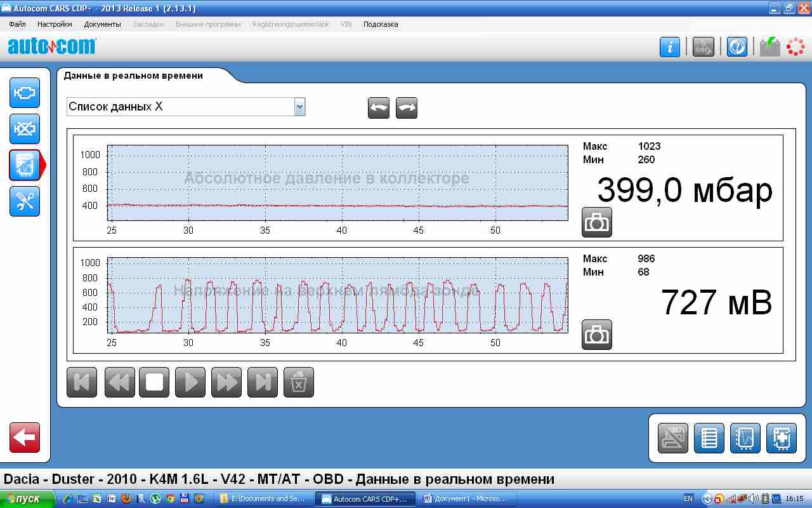Screen dimensions: 812x508
Task: Expand the Список данных X dropdown
Action: coord(299,107)
